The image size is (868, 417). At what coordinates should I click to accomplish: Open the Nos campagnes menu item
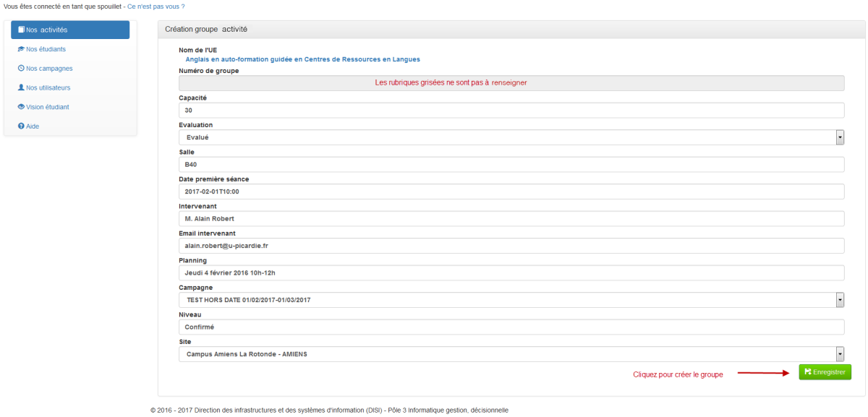coord(48,69)
